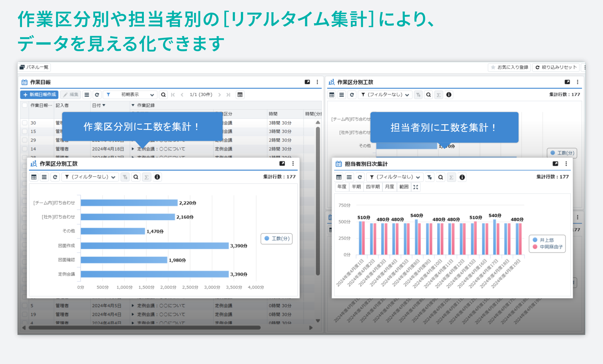Refresh the 作業区分別工数 panel
Viewport: 603px width, 364px height.
(55, 177)
